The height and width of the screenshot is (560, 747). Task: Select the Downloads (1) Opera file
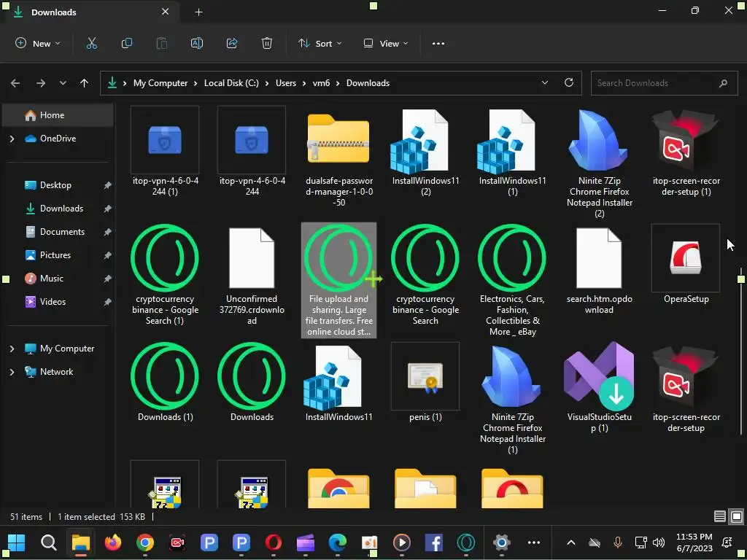coord(165,382)
